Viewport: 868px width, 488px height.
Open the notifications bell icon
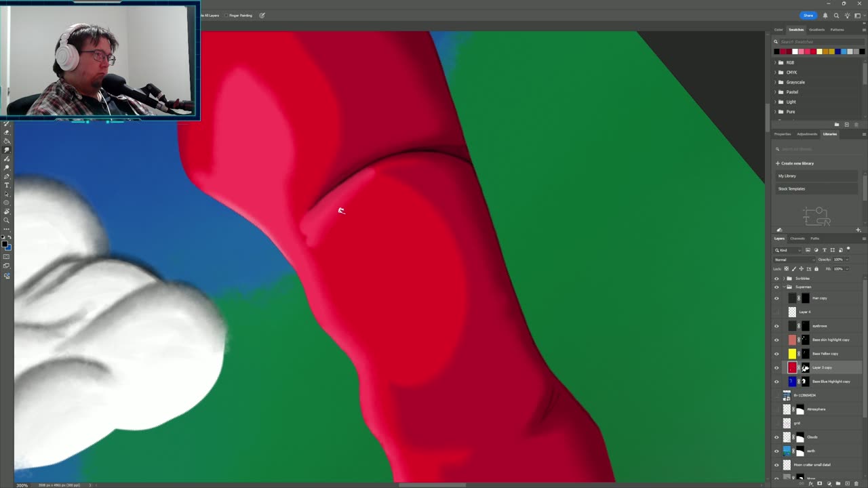(x=825, y=15)
